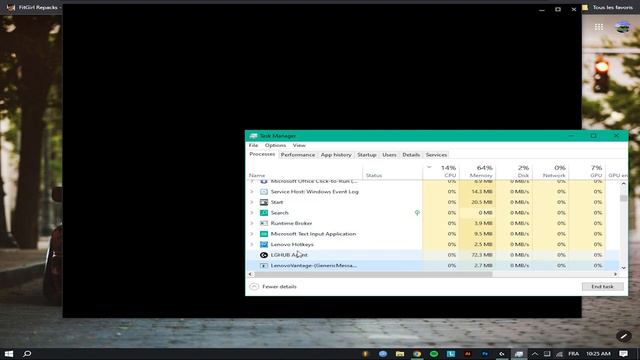Click the 14.3 MB memory value
Image resolution: width=640 pixels, height=360 pixels.
[x=482, y=191]
